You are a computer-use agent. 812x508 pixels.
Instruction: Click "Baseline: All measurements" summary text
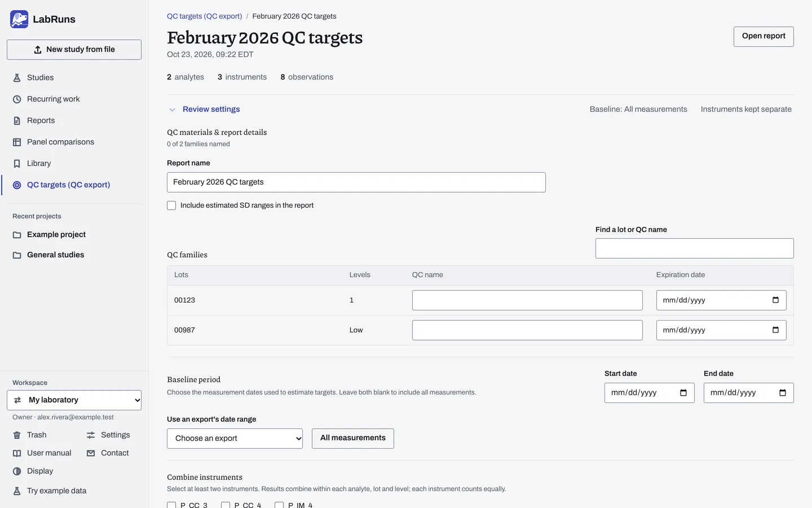[638, 110]
